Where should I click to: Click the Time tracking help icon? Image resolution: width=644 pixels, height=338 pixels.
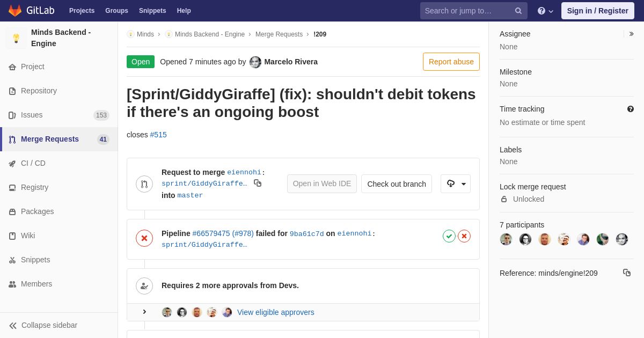[631, 109]
